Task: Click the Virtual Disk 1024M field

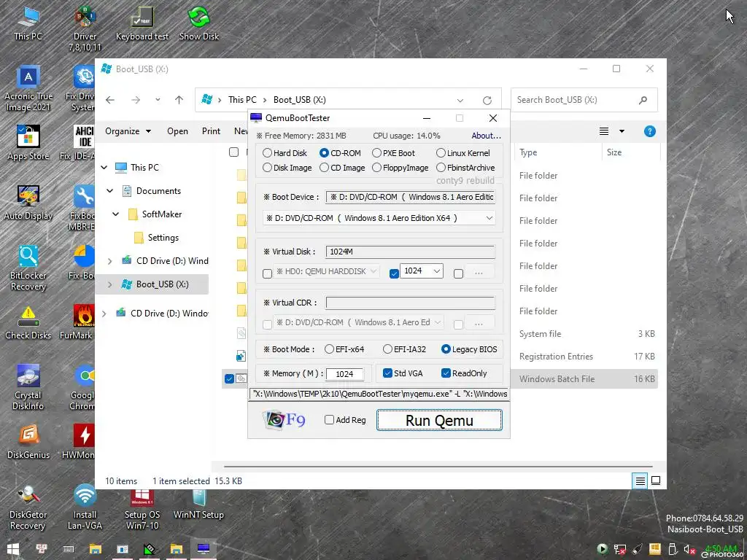Action: click(410, 252)
